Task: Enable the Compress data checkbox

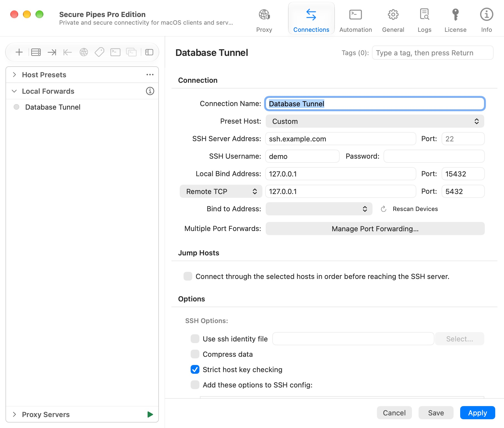Action: pos(195,354)
